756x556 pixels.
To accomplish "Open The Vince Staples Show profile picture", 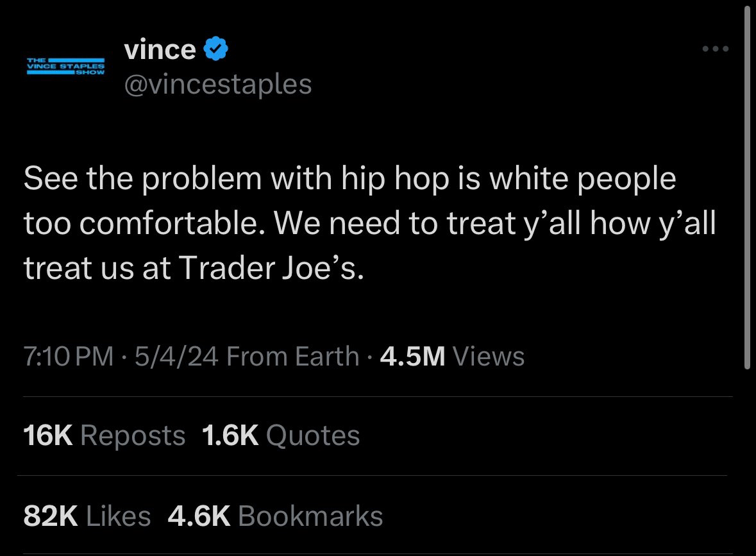I will pyautogui.click(x=65, y=65).
